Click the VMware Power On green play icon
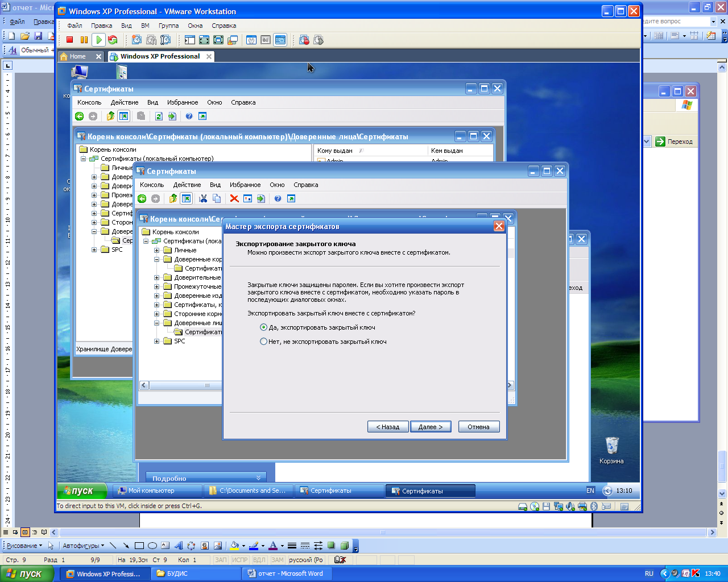728x582 pixels. tap(98, 40)
